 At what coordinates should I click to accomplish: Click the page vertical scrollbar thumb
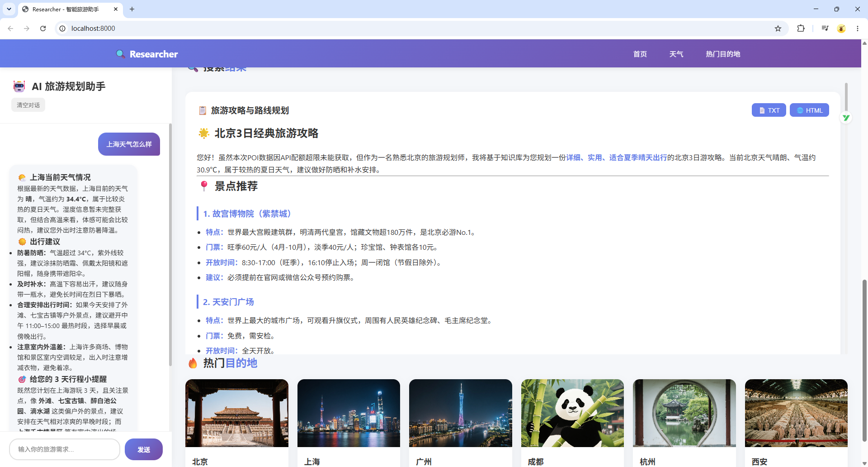pos(864,360)
